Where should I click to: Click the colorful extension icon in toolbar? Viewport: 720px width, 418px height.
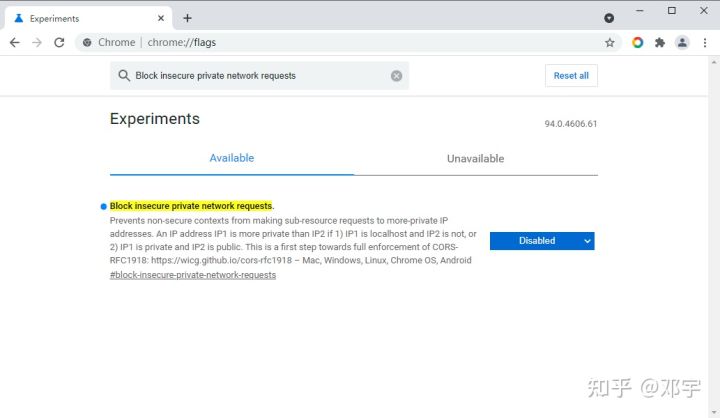638,43
